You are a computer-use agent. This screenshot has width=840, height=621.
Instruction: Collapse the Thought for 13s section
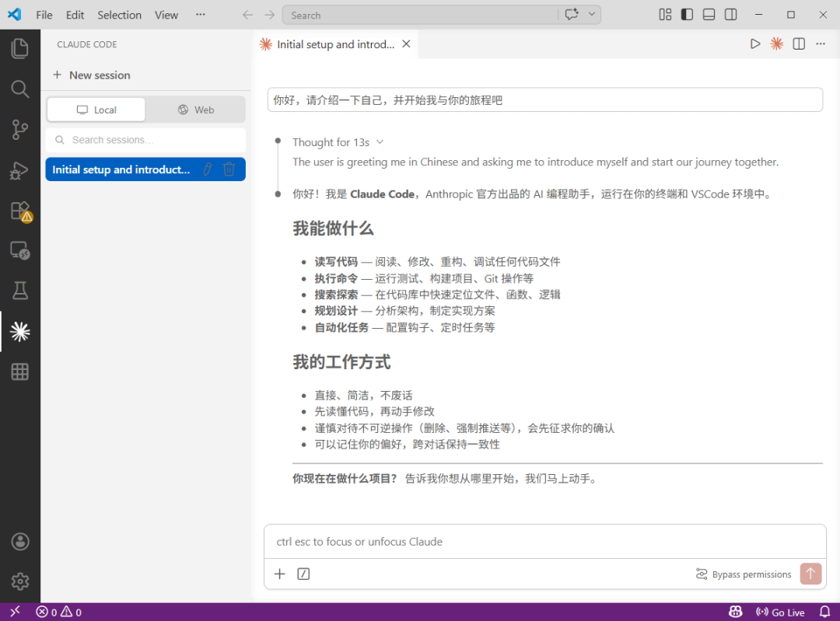[x=338, y=142]
